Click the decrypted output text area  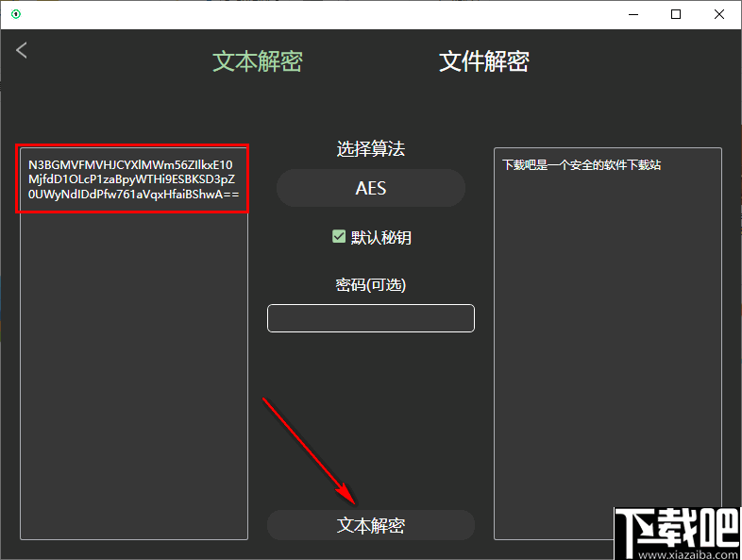(608, 344)
